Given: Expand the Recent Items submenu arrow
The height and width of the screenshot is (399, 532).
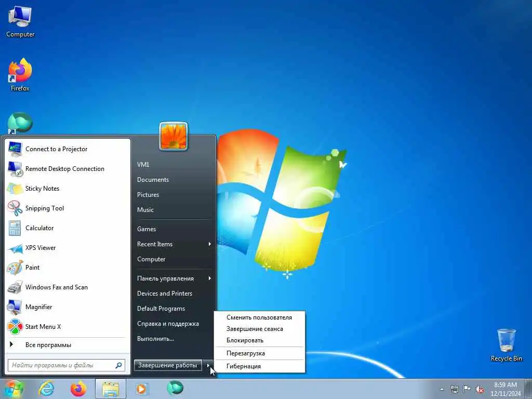Looking at the screenshot, I should click(210, 244).
